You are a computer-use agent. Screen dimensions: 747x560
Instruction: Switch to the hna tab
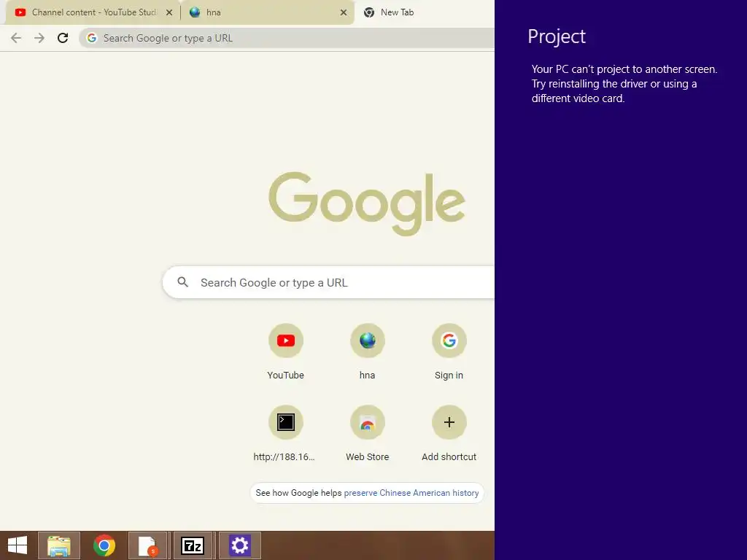pos(267,12)
